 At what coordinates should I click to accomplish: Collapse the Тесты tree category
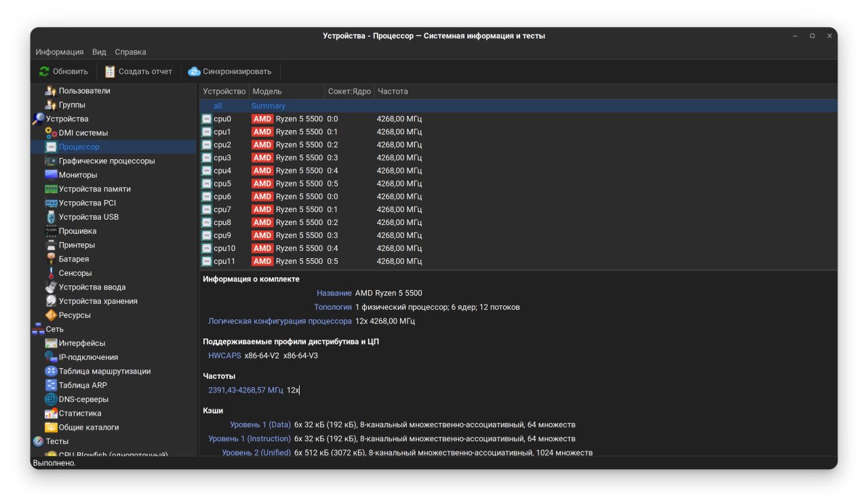click(38, 441)
